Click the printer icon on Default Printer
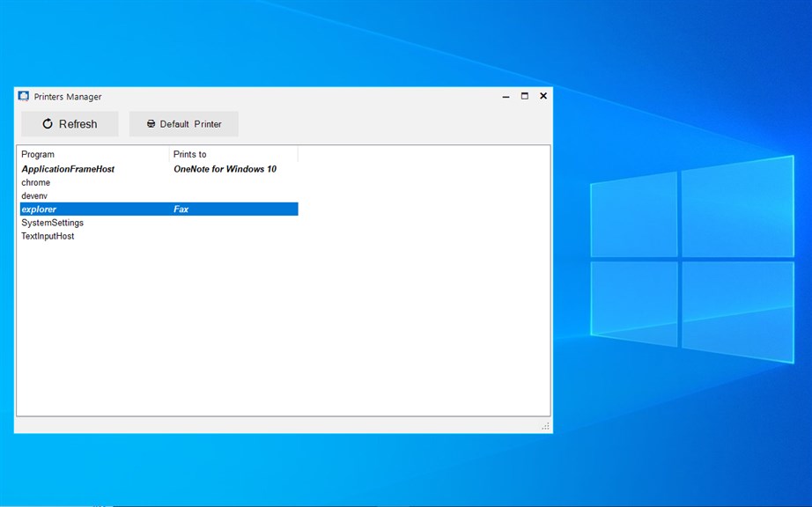 151,123
